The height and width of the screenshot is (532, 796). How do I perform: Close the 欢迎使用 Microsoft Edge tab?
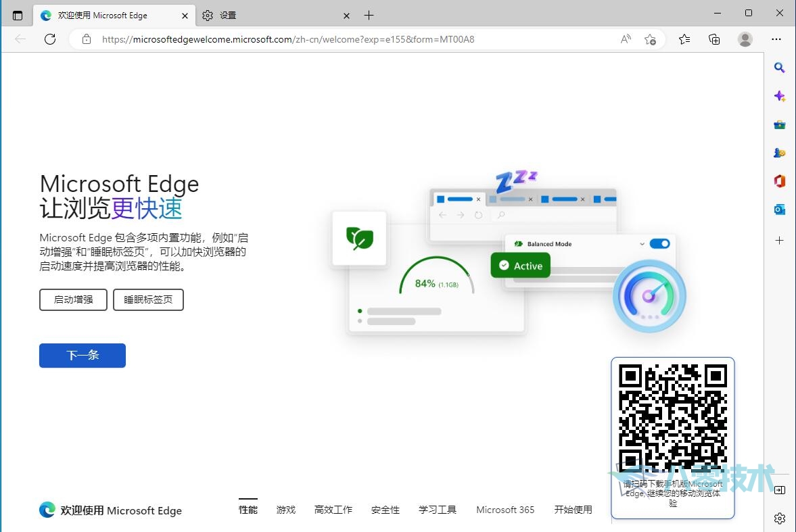185,16
